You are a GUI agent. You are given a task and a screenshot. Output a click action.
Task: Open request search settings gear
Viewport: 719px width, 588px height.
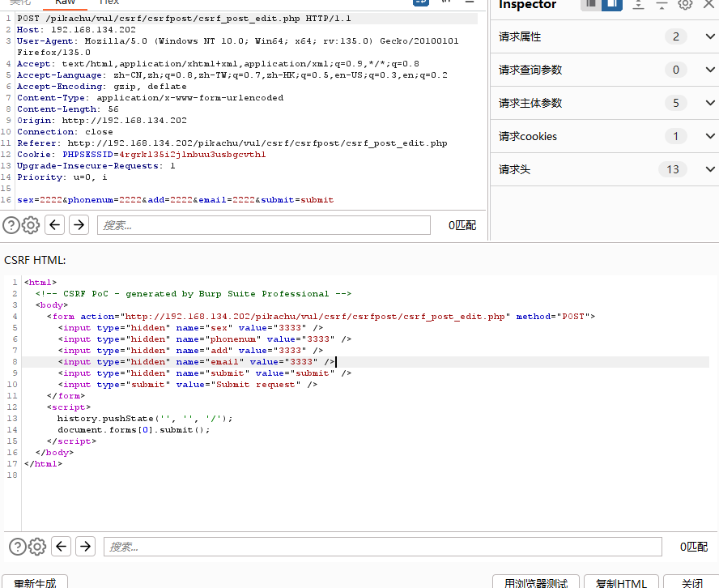(31, 225)
